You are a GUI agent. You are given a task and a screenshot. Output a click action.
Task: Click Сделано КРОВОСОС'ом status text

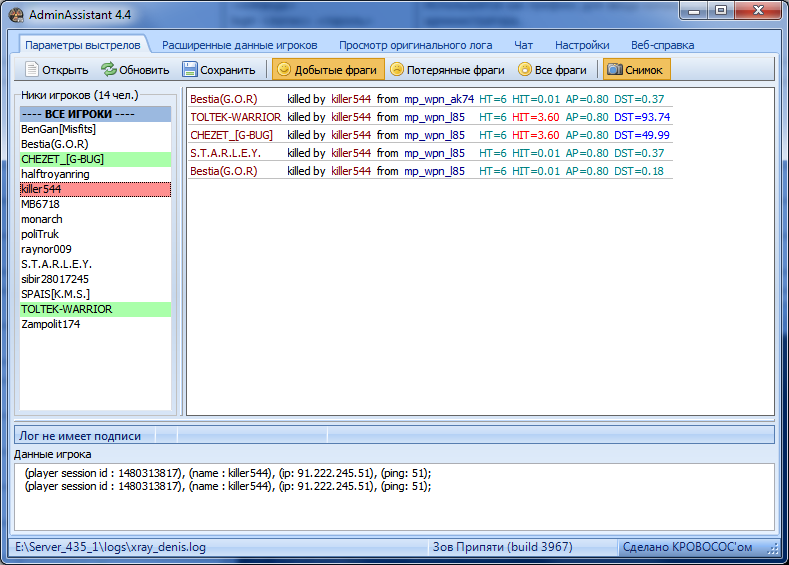click(687, 547)
